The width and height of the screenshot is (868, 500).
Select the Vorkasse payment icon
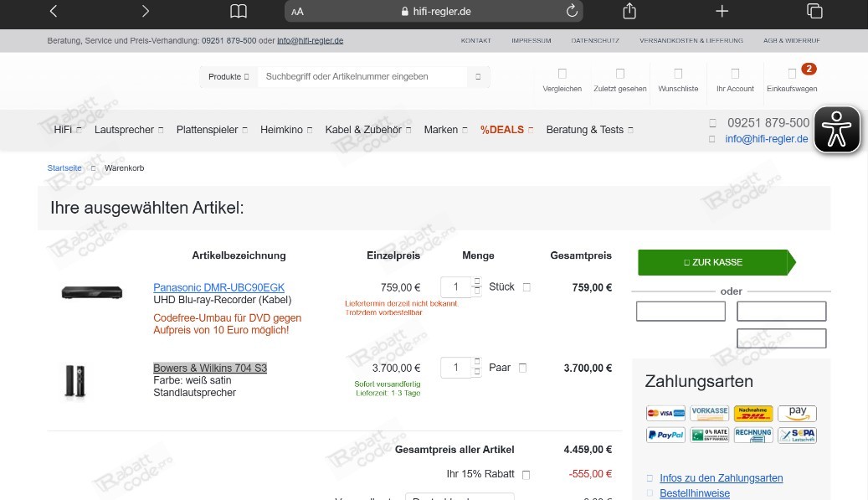click(x=709, y=413)
